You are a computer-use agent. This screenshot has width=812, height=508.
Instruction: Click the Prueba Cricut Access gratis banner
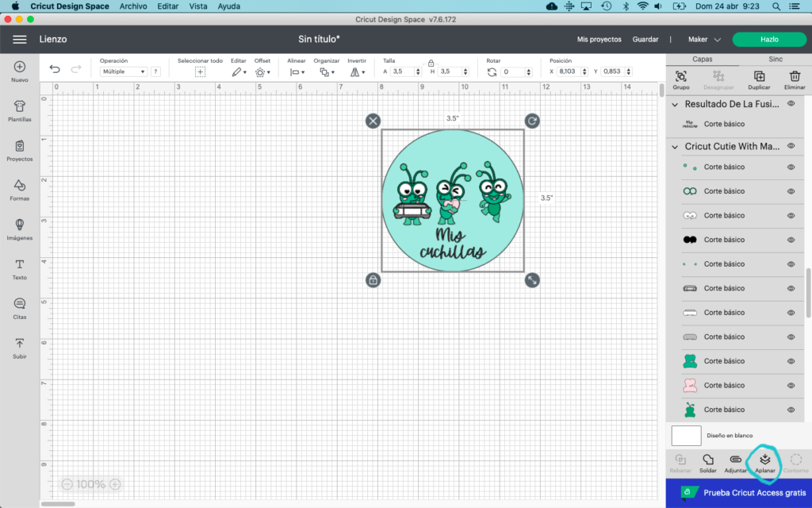(739, 493)
